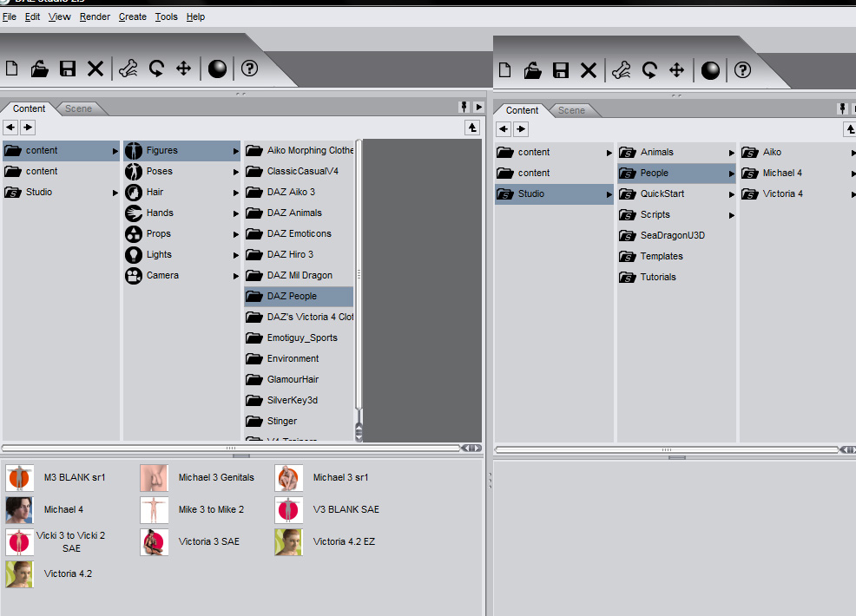Open the Tools menu

point(167,16)
